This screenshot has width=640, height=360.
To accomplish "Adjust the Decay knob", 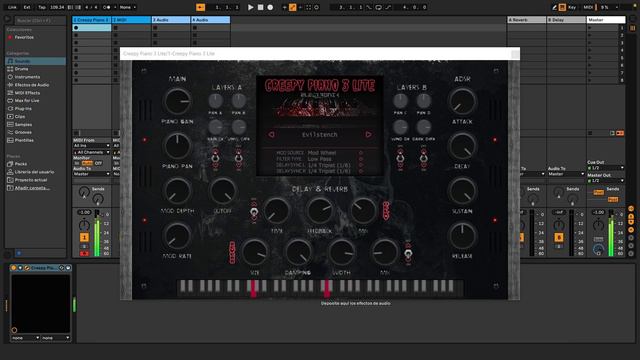I will (x=462, y=146).
